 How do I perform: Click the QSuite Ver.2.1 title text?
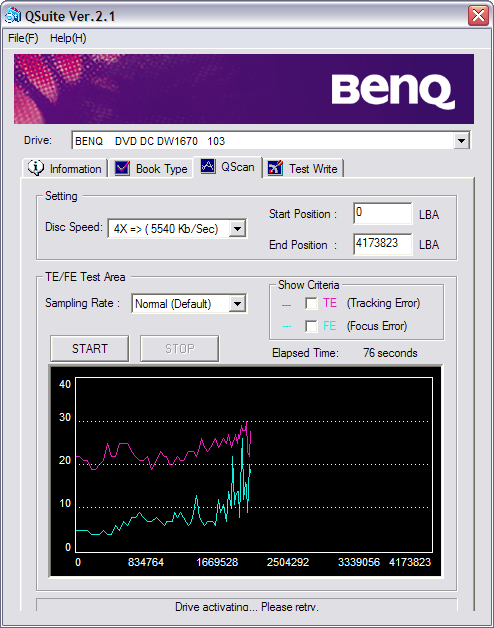pyautogui.click(x=70, y=16)
